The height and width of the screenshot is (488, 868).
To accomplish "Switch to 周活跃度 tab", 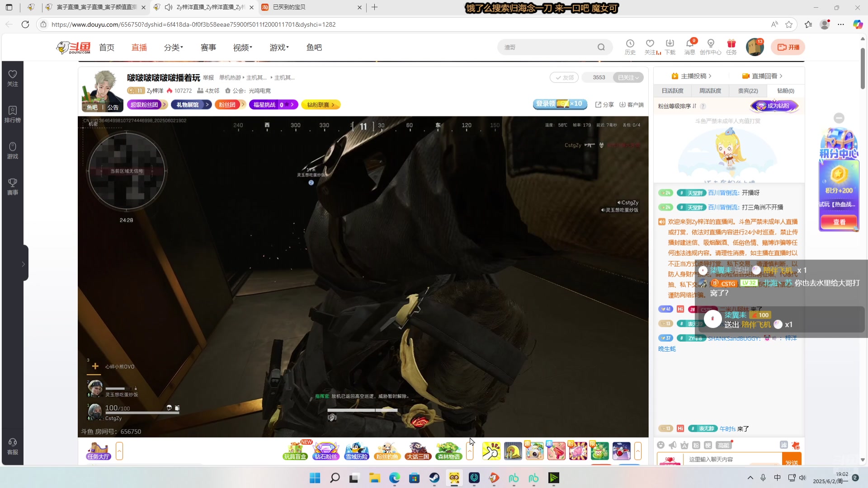I will tap(710, 91).
